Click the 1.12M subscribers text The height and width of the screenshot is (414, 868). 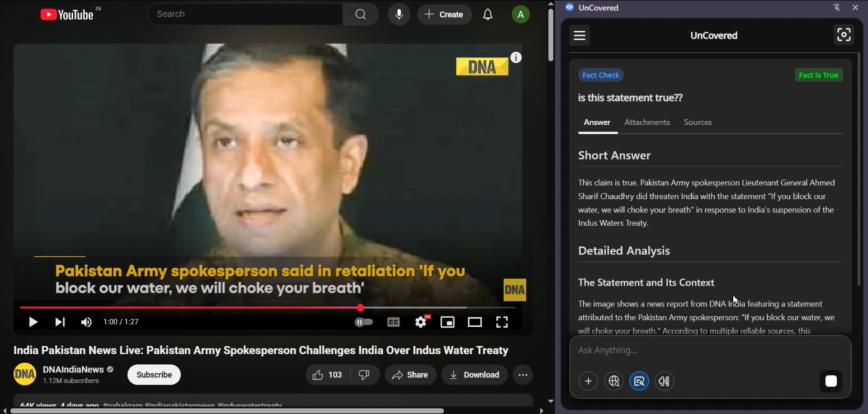click(x=71, y=381)
